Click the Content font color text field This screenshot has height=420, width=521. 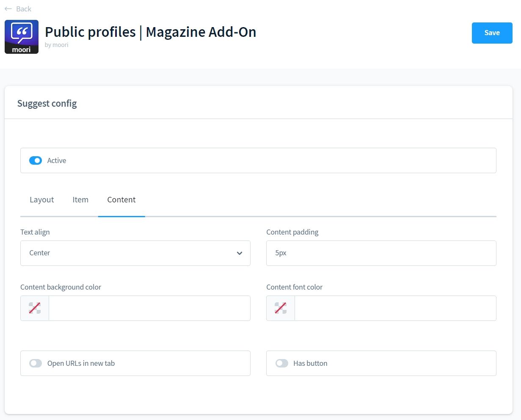(395, 308)
